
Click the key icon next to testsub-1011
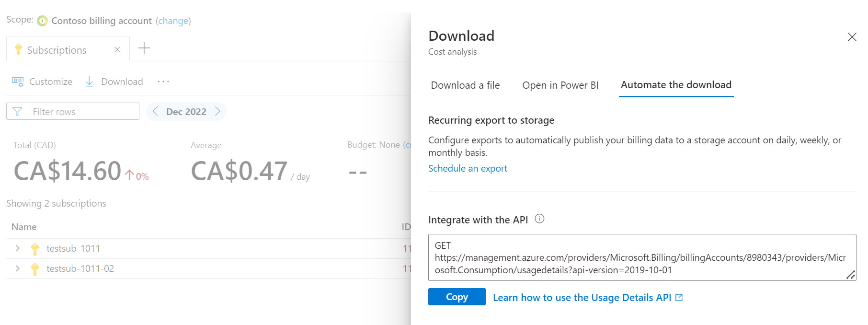coord(35,249)
